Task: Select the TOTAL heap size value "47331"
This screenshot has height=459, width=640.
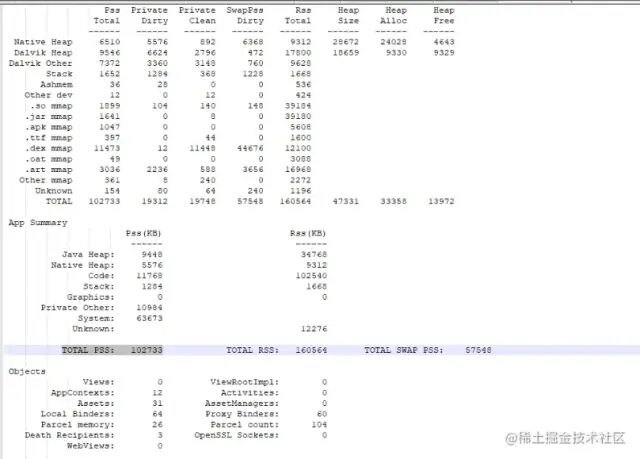Action: click(x=346, y=201)
